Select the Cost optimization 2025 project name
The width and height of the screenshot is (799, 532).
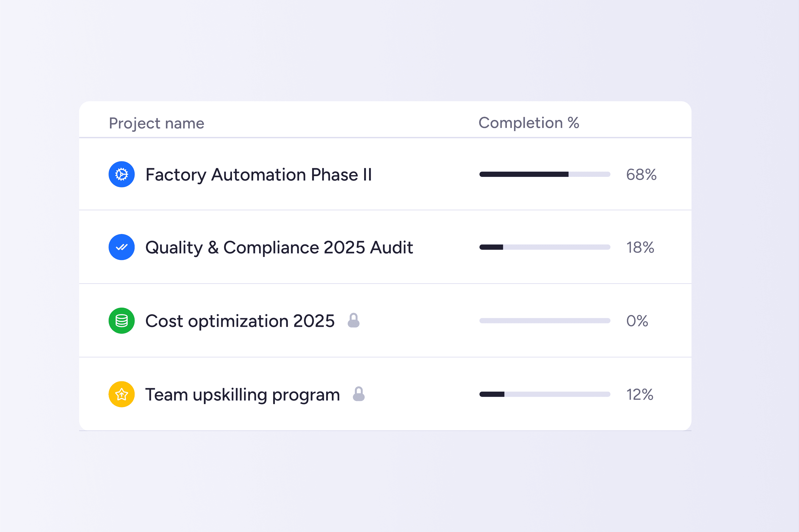pos(240,321)
